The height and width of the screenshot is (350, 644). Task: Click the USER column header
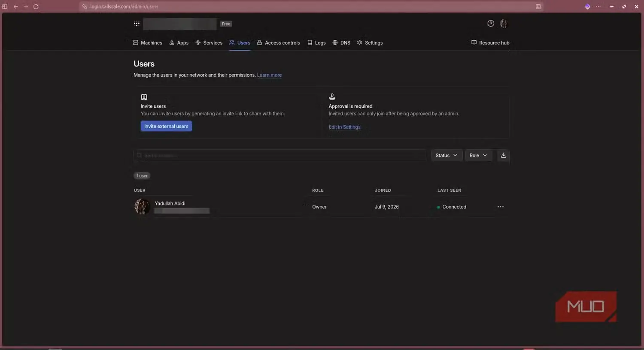140,190
